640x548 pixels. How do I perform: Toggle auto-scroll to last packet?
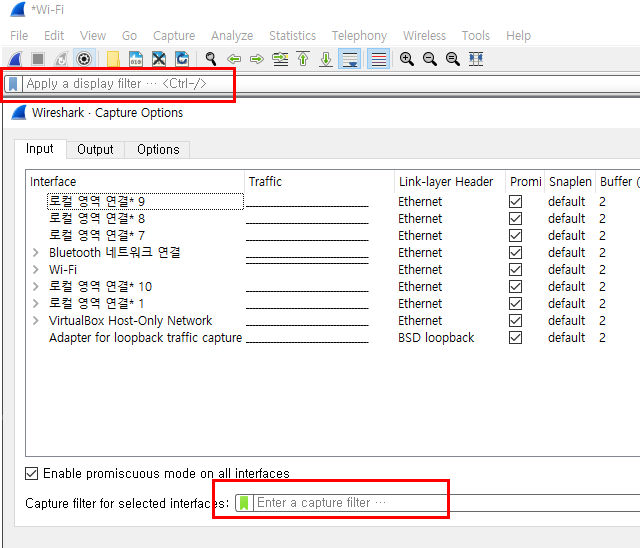point(349,59)
